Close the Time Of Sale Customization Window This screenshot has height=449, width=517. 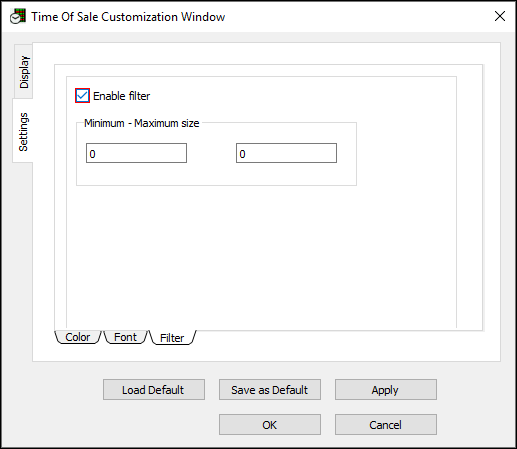(x=500, y=16)
